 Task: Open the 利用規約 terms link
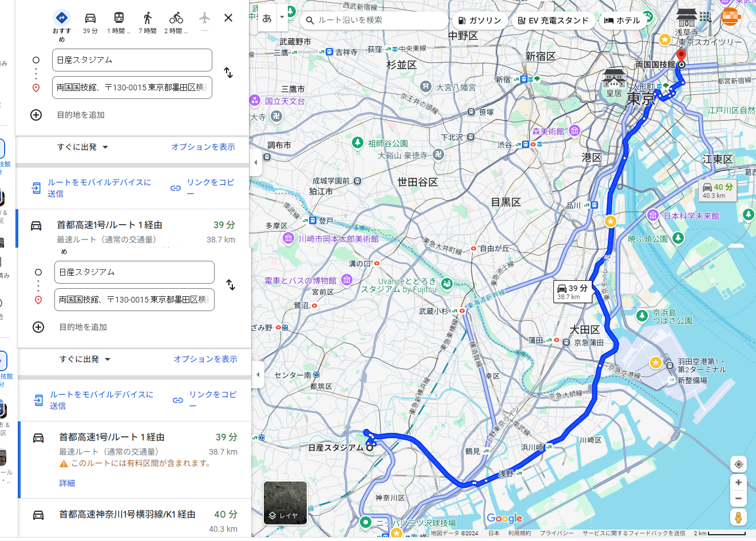[x=519, y=533]
